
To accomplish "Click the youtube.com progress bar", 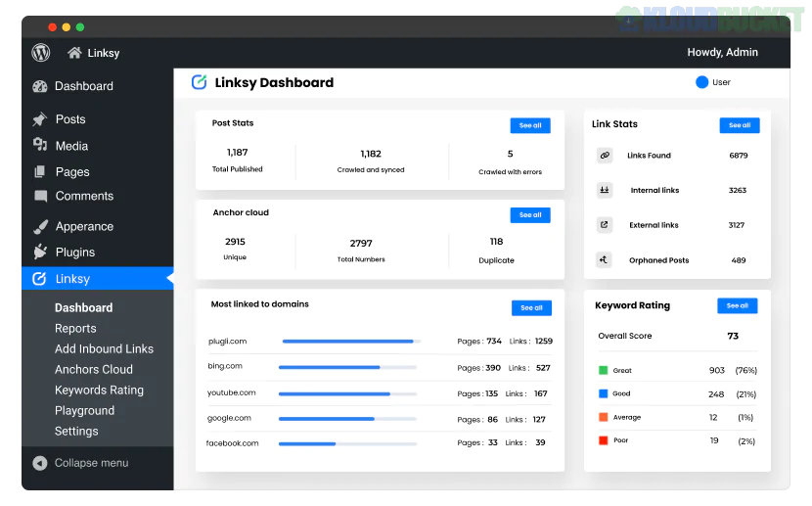I will point(347,393).
